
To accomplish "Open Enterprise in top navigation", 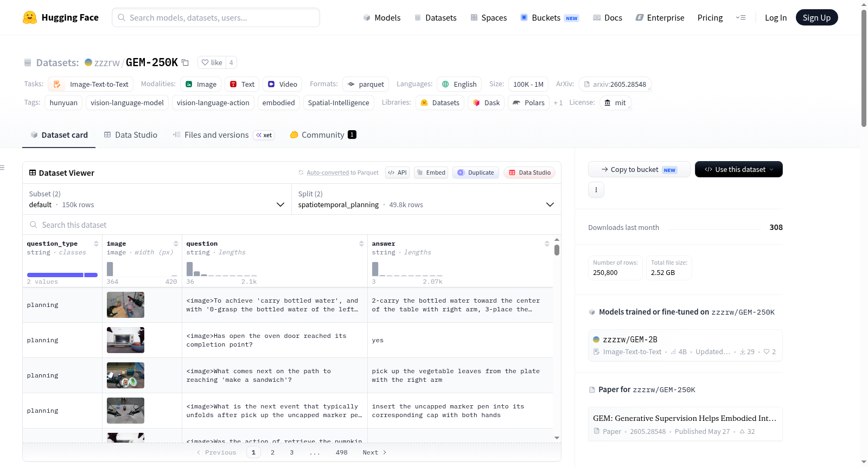I will [660, 17].
